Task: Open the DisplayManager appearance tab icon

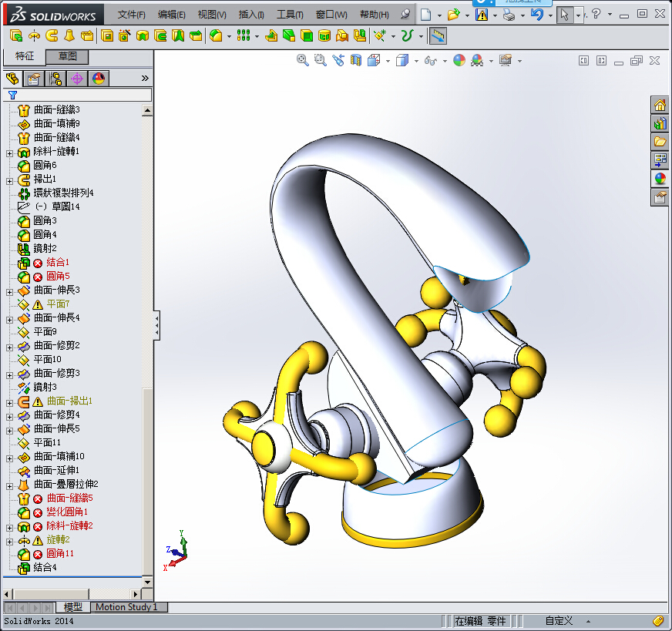Action: coord(98,78)
